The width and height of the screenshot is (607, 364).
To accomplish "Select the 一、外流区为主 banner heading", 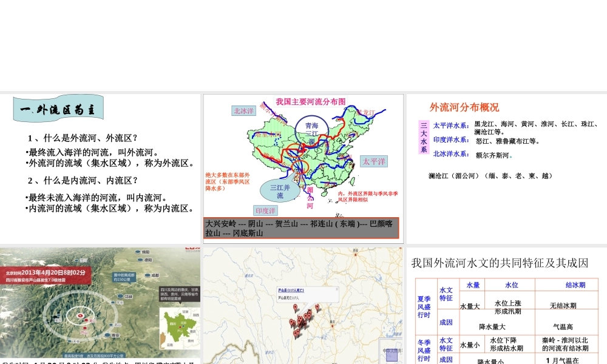I will [58, 109].
